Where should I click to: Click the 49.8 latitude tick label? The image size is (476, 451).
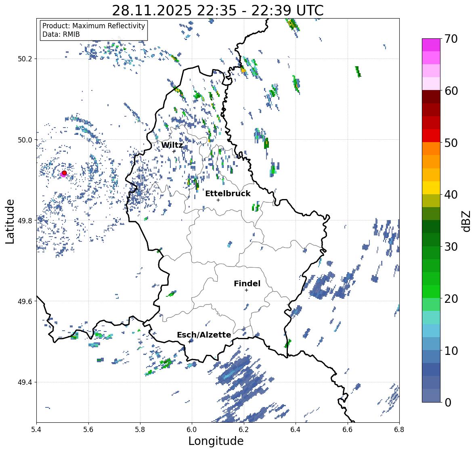pyautogui.click(x=25, y=220)
